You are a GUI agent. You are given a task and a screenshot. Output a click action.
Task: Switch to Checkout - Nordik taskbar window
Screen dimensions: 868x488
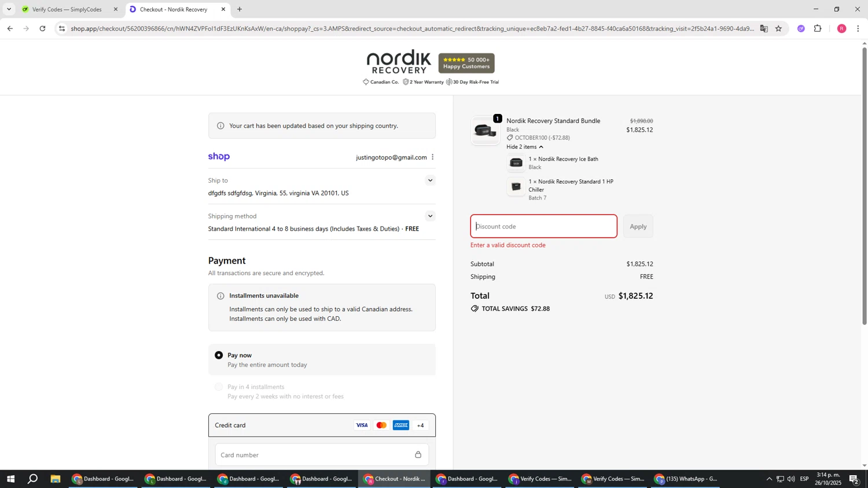[x=395, y=479]
